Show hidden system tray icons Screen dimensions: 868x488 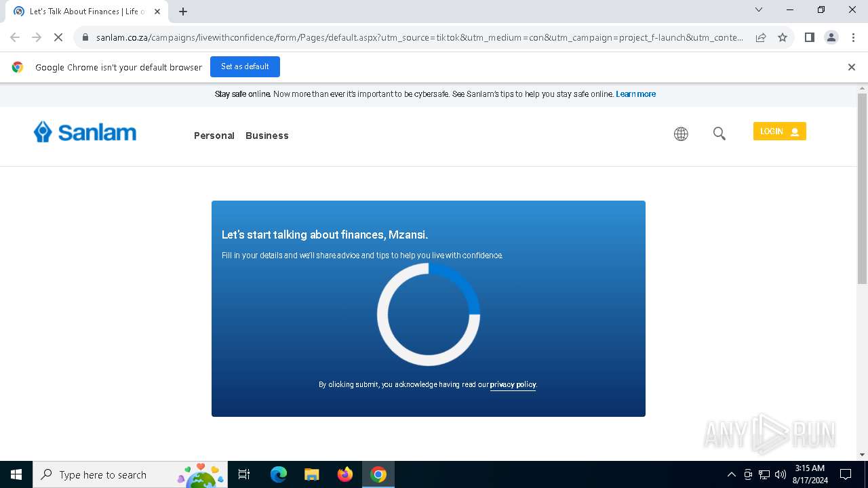click(731, 474)
